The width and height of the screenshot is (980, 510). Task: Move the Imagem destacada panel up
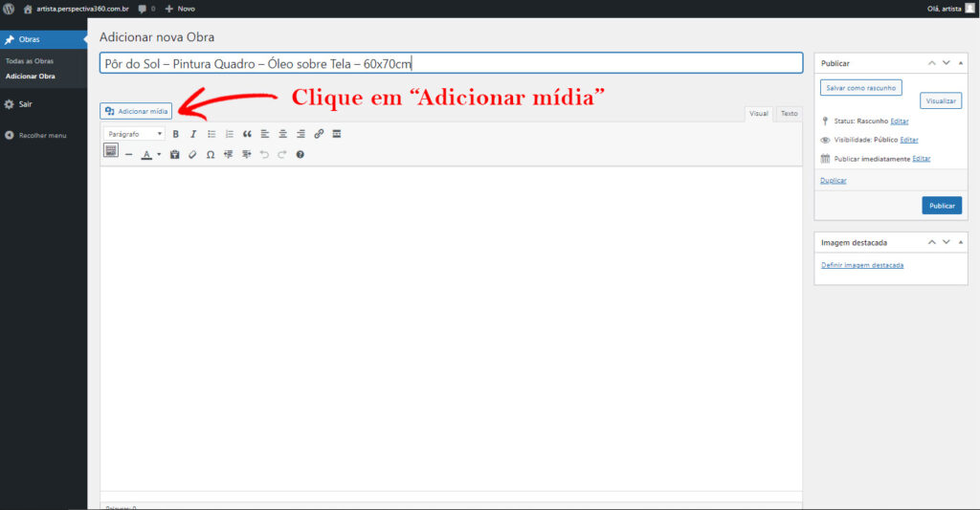(x=931, y=242)
